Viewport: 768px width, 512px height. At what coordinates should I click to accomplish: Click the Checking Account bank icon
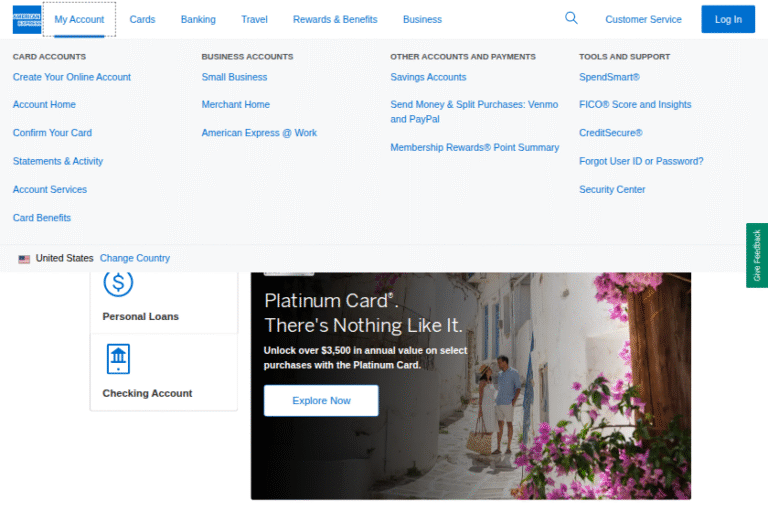[118, 358]
